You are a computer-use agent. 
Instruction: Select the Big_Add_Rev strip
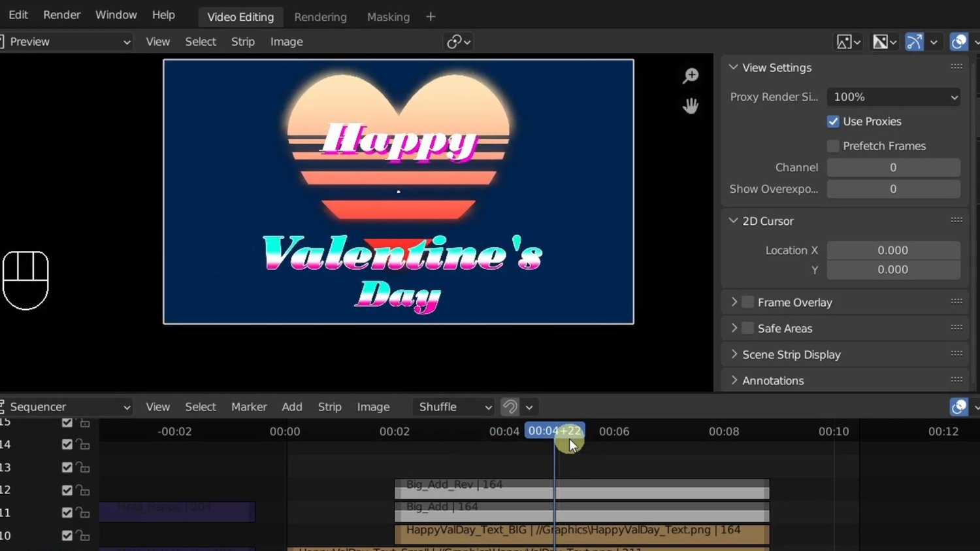click(582, 490)
